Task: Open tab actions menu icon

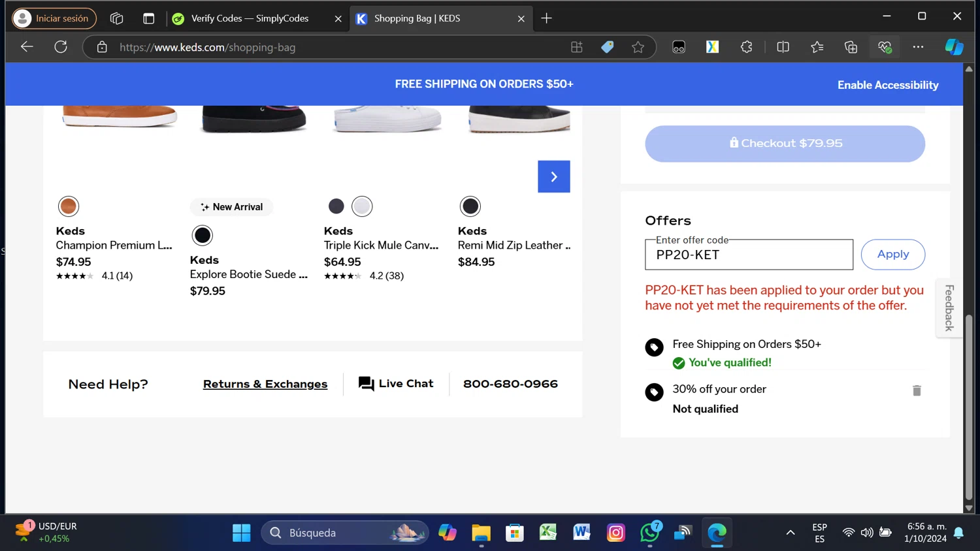Action: (148, 18)
